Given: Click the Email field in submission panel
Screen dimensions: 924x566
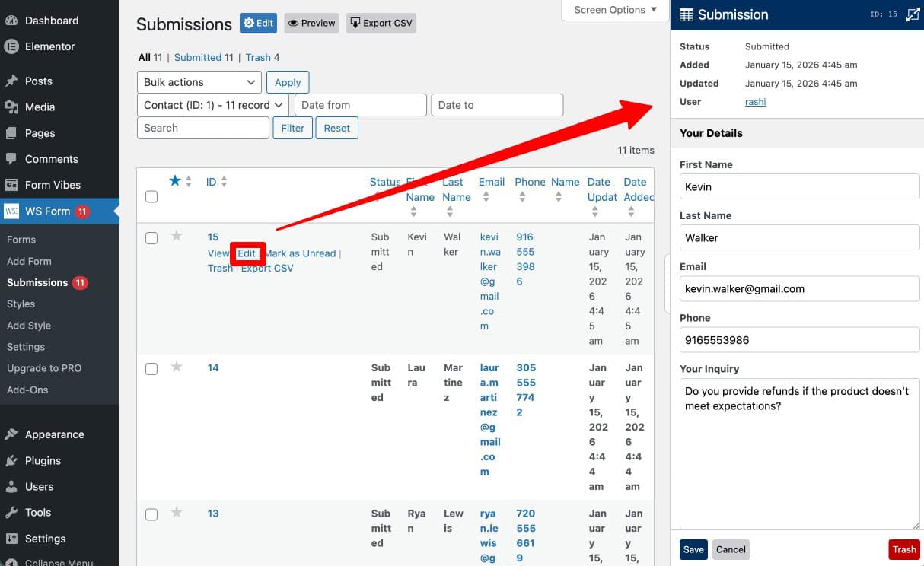Looking at the screenshot, I should (799, 288).
